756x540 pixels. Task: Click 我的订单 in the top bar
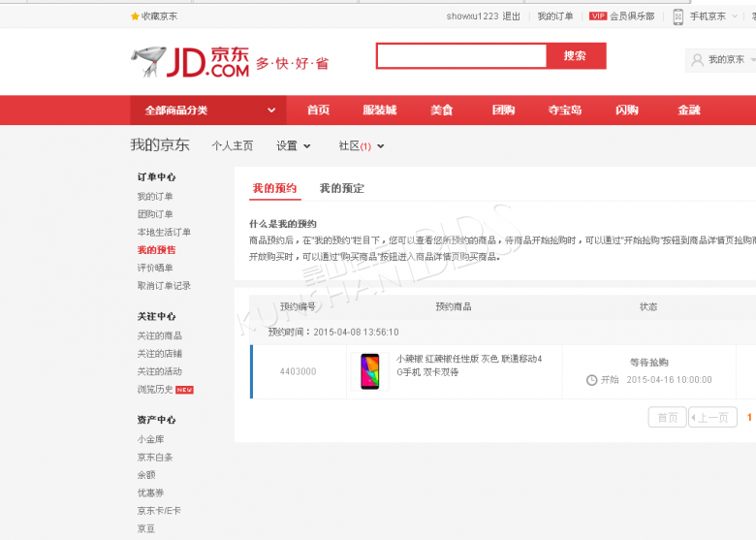555,16
